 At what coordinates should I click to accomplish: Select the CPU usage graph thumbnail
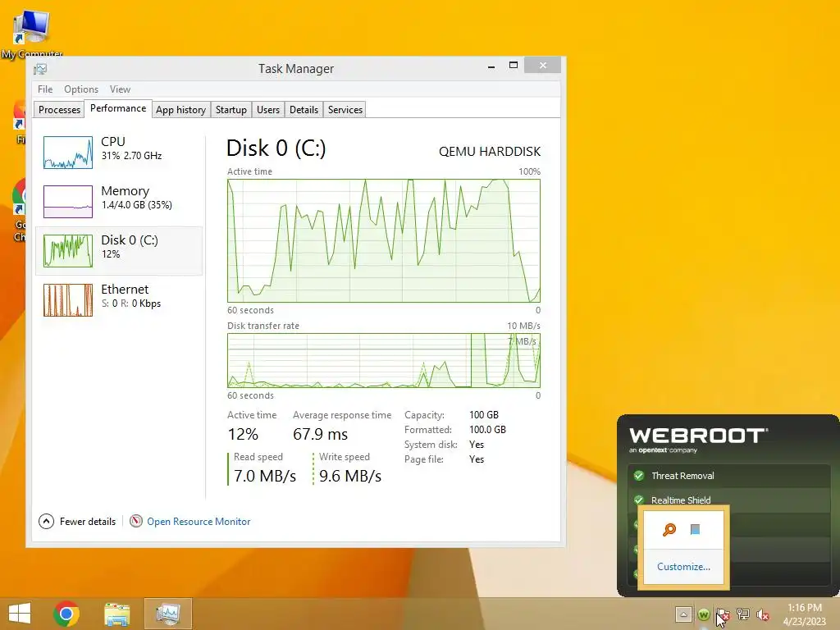[x=68, y=153]
